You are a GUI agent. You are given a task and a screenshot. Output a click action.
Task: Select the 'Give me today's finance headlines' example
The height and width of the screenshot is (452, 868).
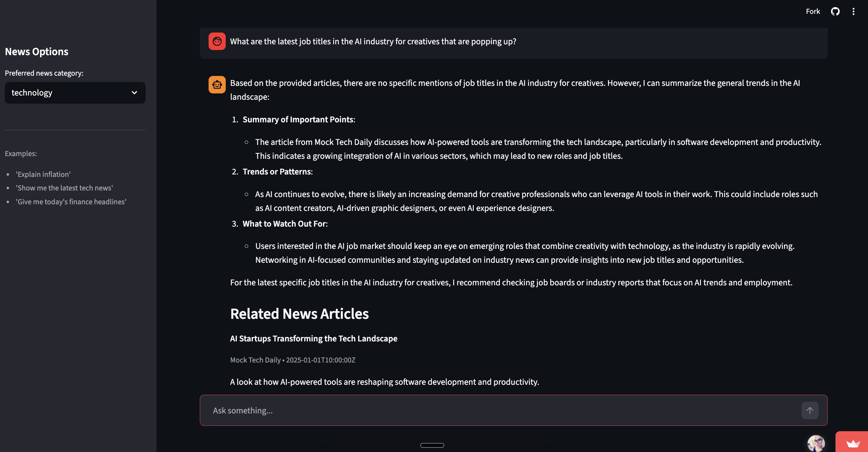pyautogui.click(x=71, y=201)
